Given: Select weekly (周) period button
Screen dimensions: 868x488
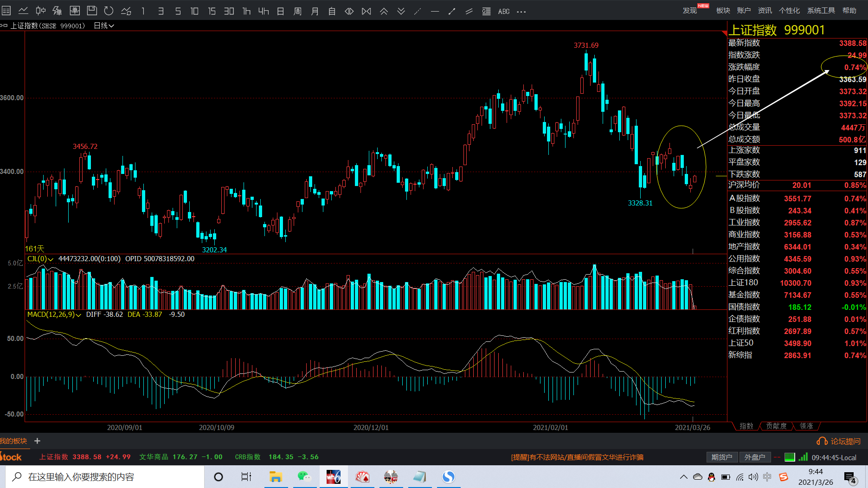Looking at the screenshot, I should tap(298, 11).
